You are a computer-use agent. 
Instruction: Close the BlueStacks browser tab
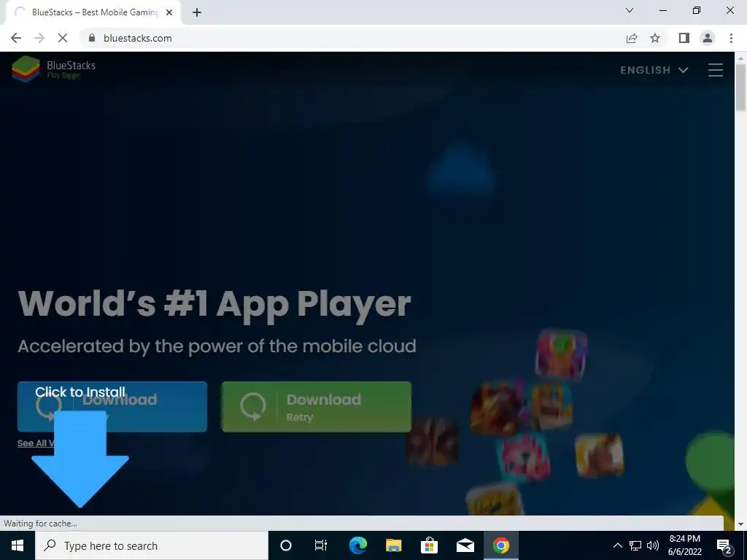[169, 13]
